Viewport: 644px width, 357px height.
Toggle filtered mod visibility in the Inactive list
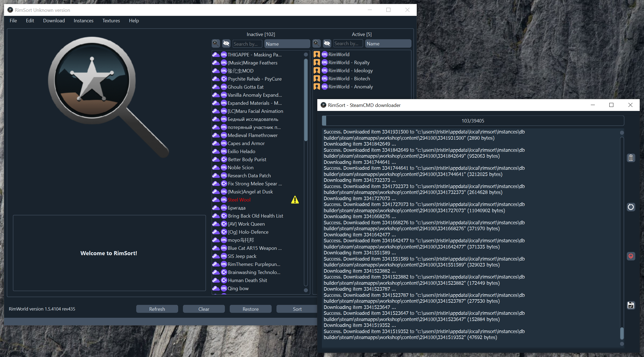coord(226,44)
